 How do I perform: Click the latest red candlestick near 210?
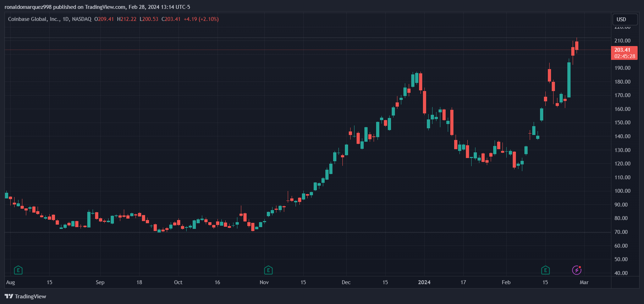click(x=577, y=45)
